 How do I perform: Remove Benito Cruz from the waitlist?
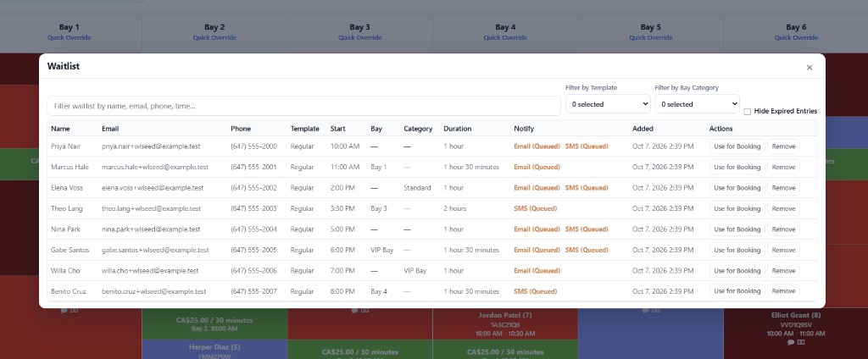click(783, 291)
